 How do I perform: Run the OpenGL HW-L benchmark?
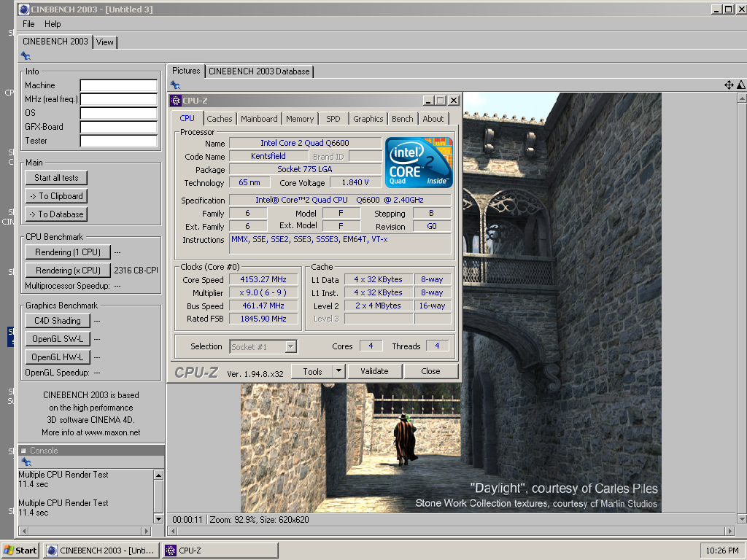(x=57, y=357)
